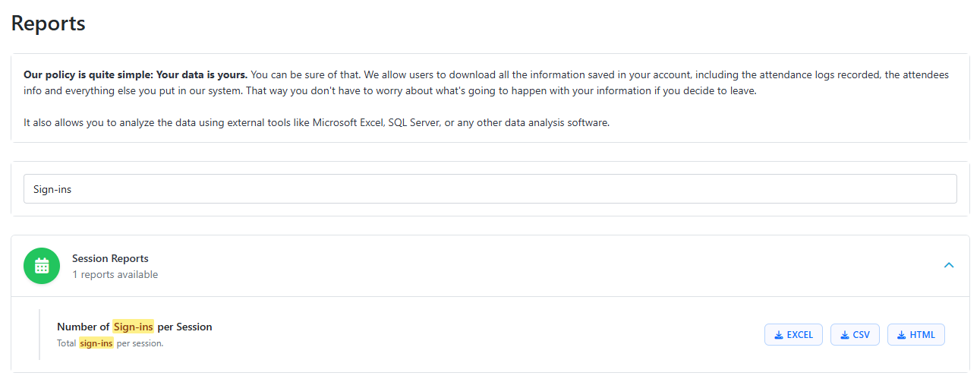Click the download icon in EXCEL button
This screenshot has height=379, width=980.
pyautogui.click(x=779, y=335)
